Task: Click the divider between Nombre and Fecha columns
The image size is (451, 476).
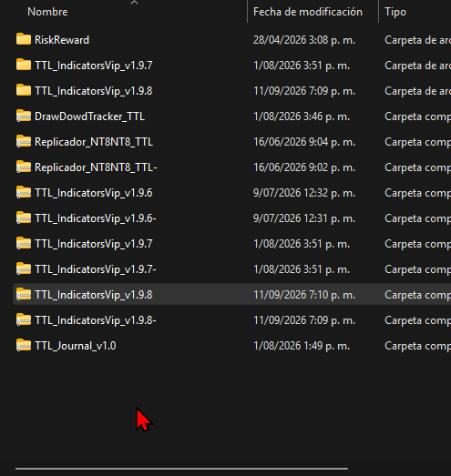Action: 248,12
